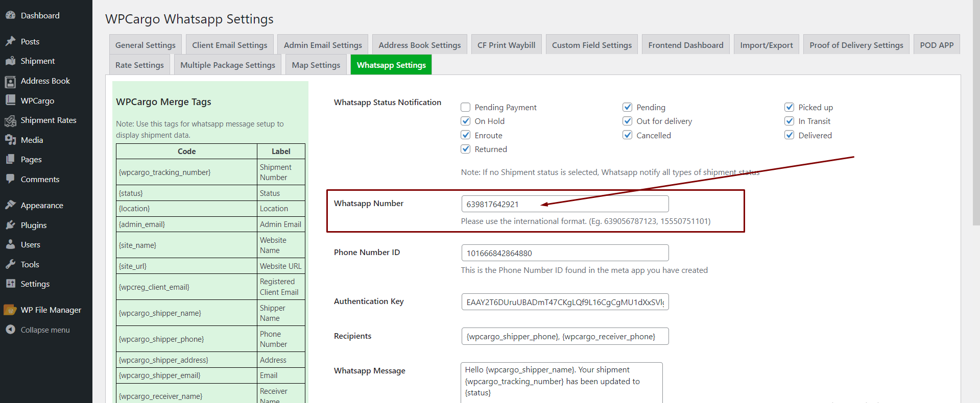980x403 pixels.
Task: Open Posts via its pin icon
Action: tap(10, 41)
